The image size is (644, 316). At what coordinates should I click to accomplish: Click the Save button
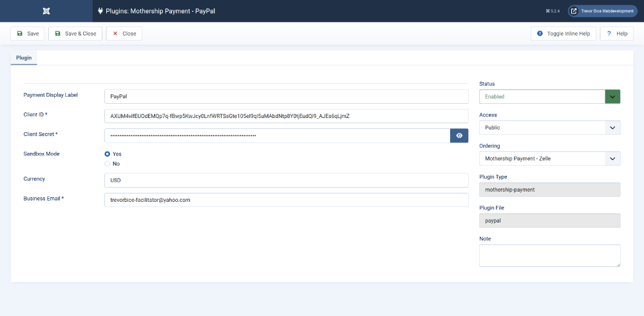pos(28,34)
